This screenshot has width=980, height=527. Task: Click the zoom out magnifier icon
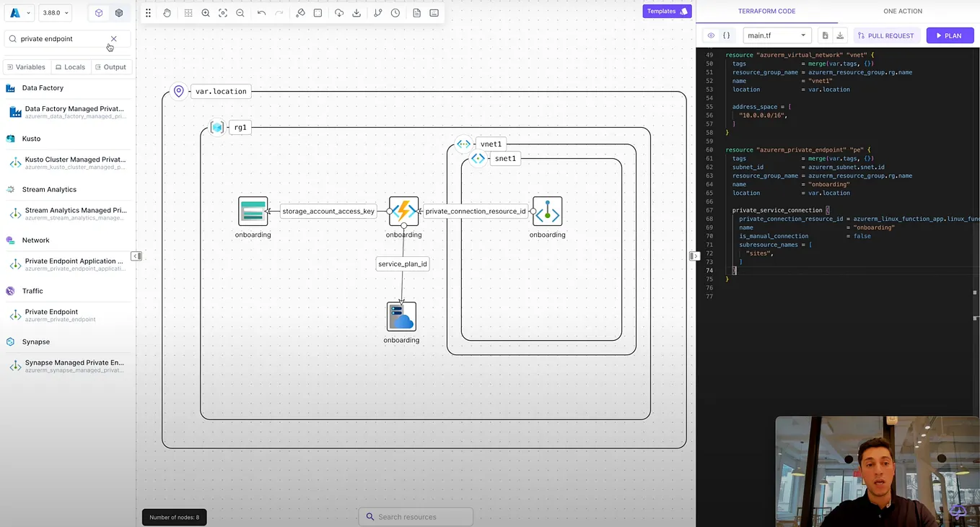coord(240,12)
